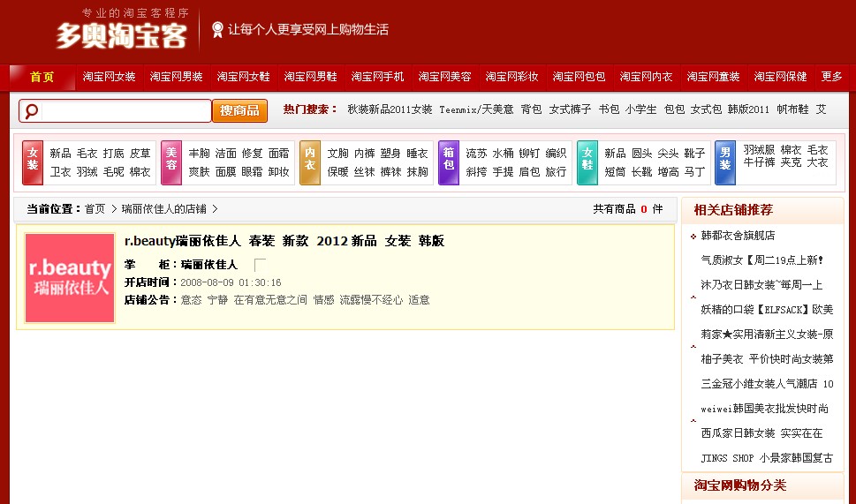Open the 淘宝网男鞋 nav tab
Viewport: 856px width, 504px height.
[x=311, y=77]
